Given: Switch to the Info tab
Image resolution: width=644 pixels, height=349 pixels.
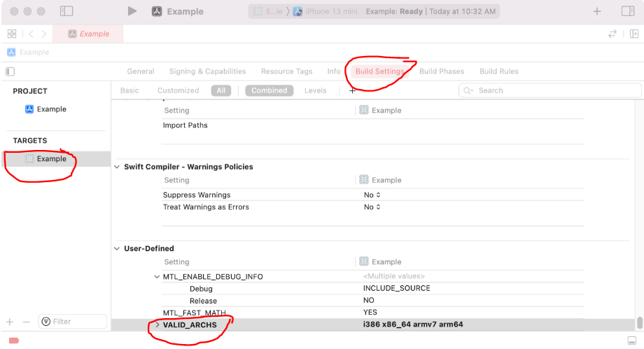Looking at the screenshot, I should pyautogui.click(x=334, y=71).
